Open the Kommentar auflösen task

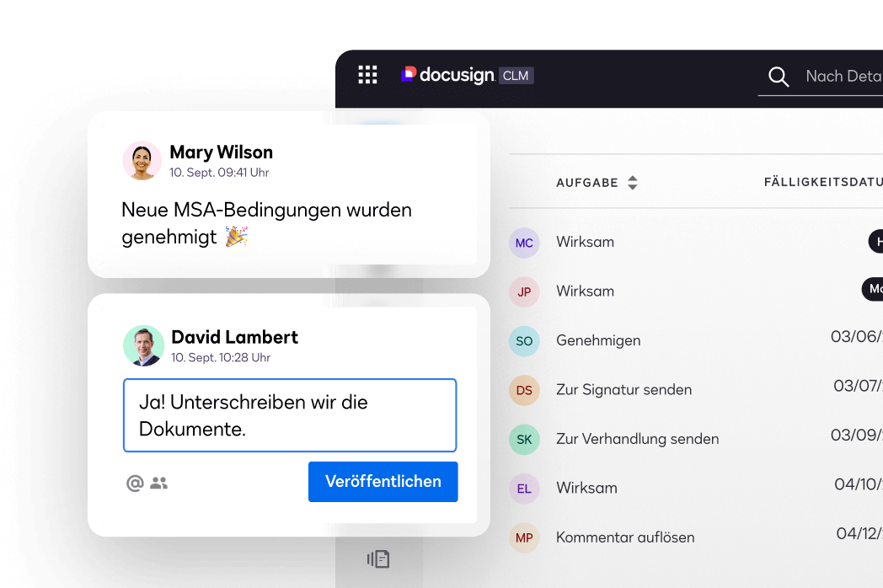pyautogui.click(x=625, y=537)
